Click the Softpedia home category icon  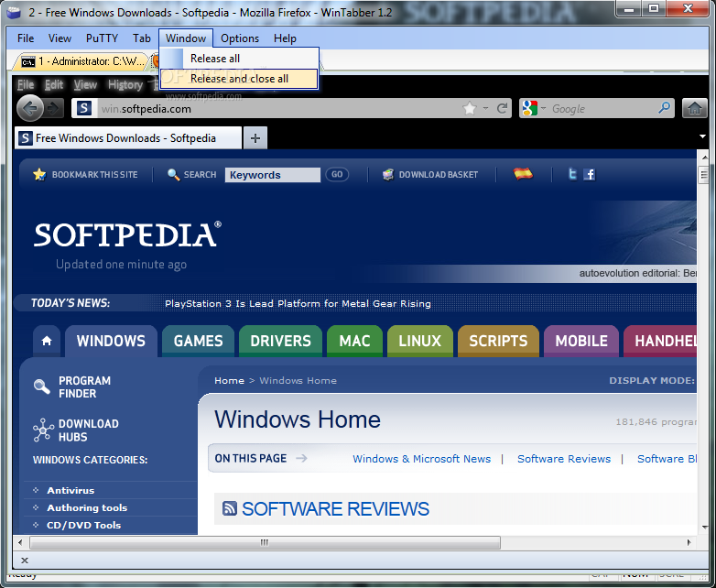[x=47, y=341]
